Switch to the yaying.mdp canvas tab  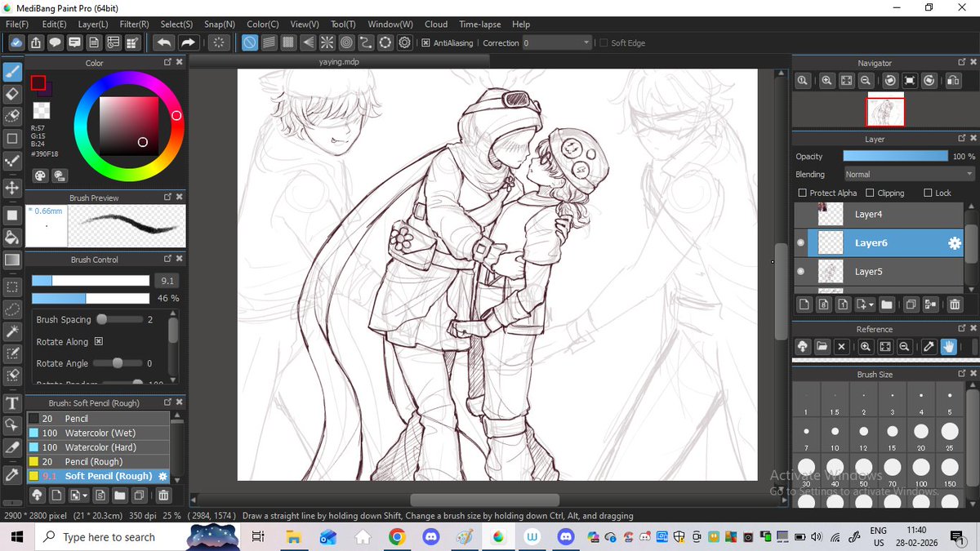point(339,62)
